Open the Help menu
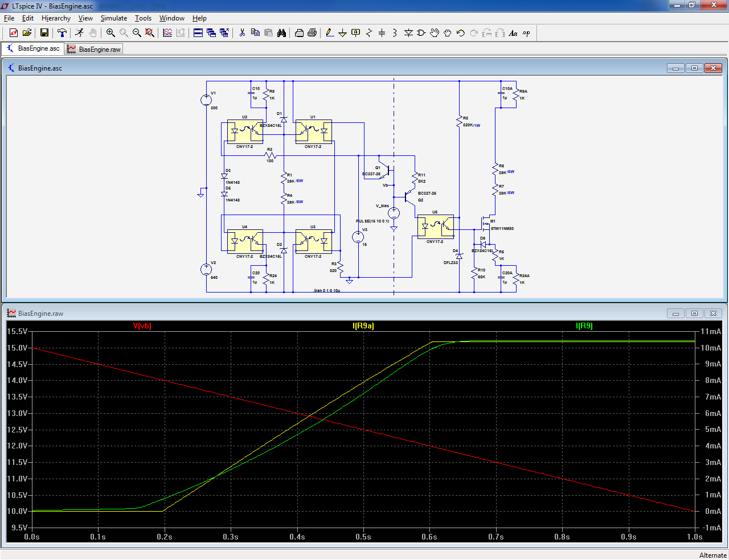The width and height of the screenshot is (729, 560). click(199, 18)
